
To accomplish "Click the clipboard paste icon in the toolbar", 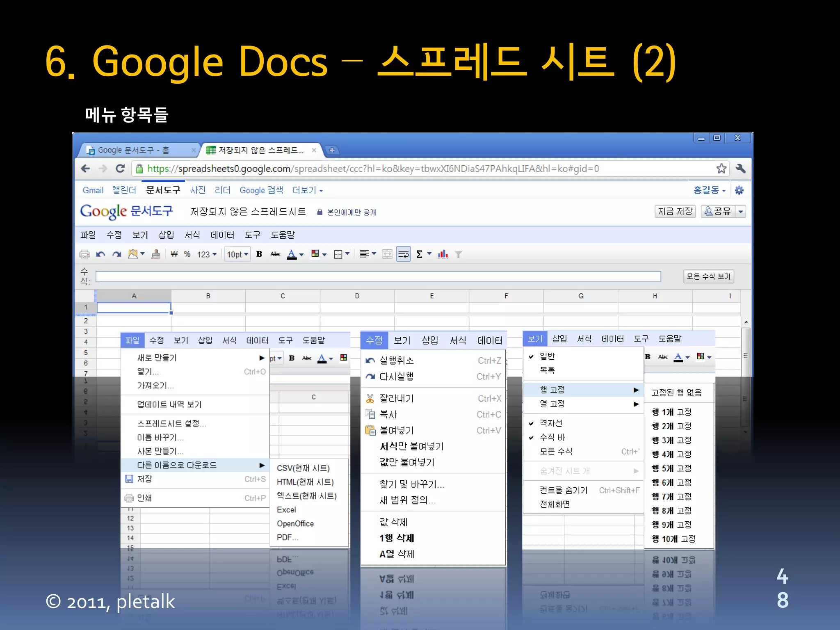I will pos(133,254).
